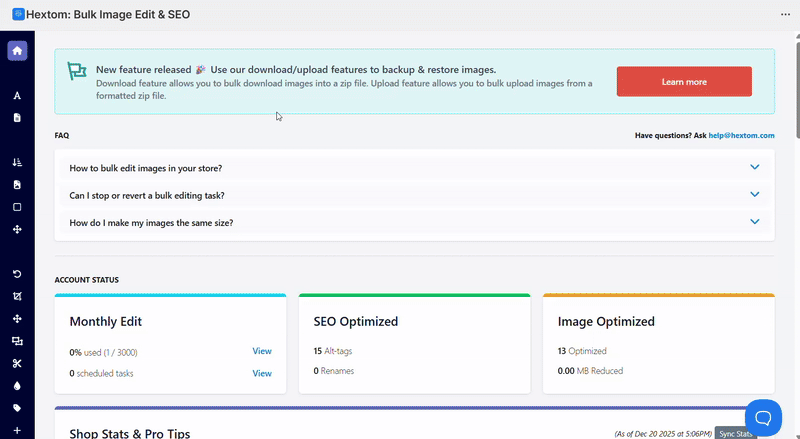
Task: Open the overlapping rectangles resize icon
Action: [17, 341]
